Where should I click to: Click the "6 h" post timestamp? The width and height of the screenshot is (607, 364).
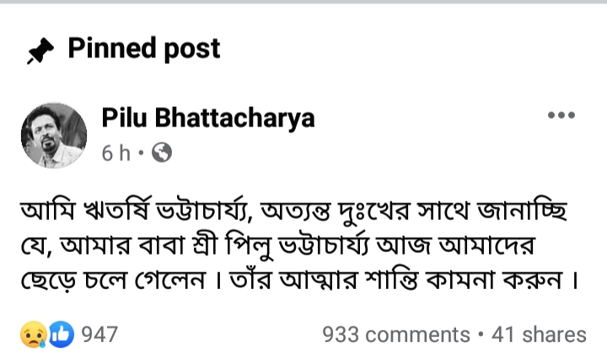tap(115, 153)
